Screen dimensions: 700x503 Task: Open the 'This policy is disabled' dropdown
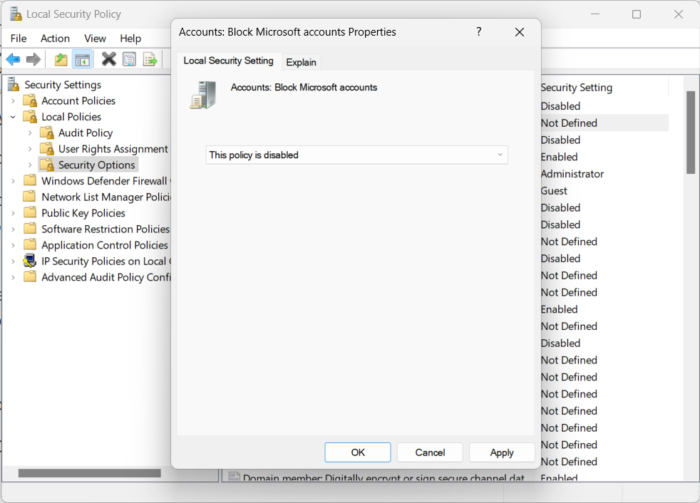coord(356,155)
